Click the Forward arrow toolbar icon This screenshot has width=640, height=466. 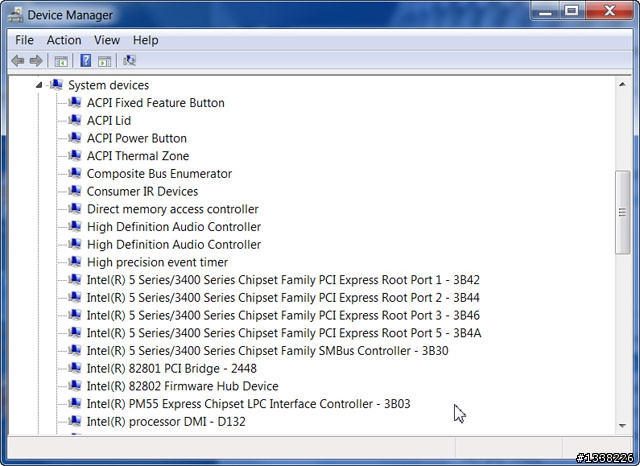tap(36, 61)
